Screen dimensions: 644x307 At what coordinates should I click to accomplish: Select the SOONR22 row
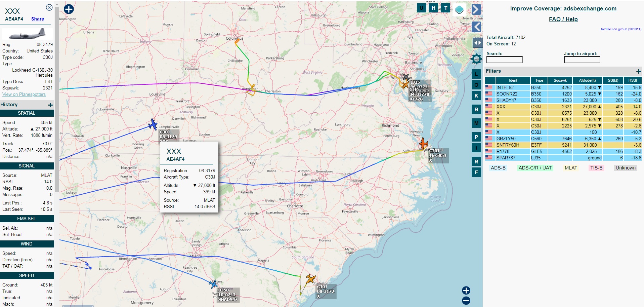point(563,94)
